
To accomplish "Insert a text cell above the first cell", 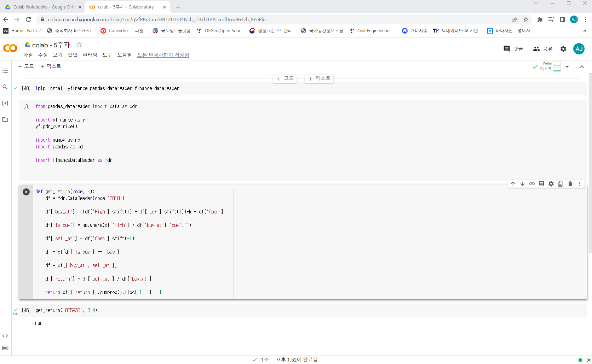I will point(319,78).
